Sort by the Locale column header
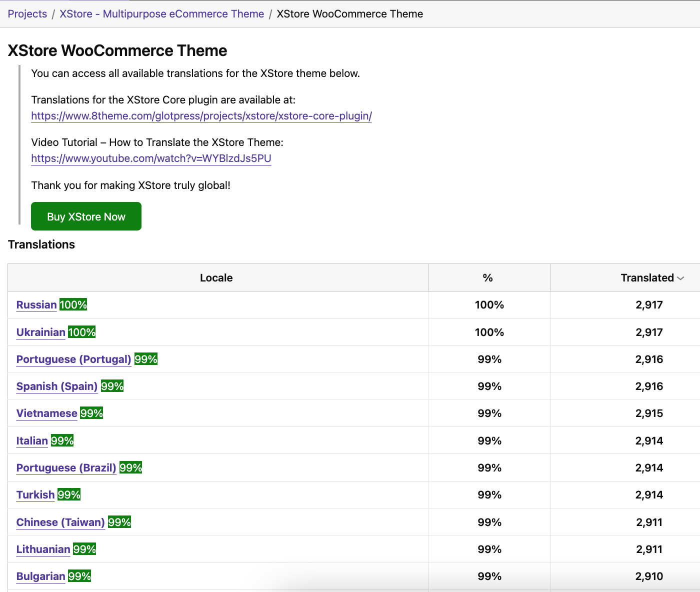700x592 pixels. click(216, 278)
